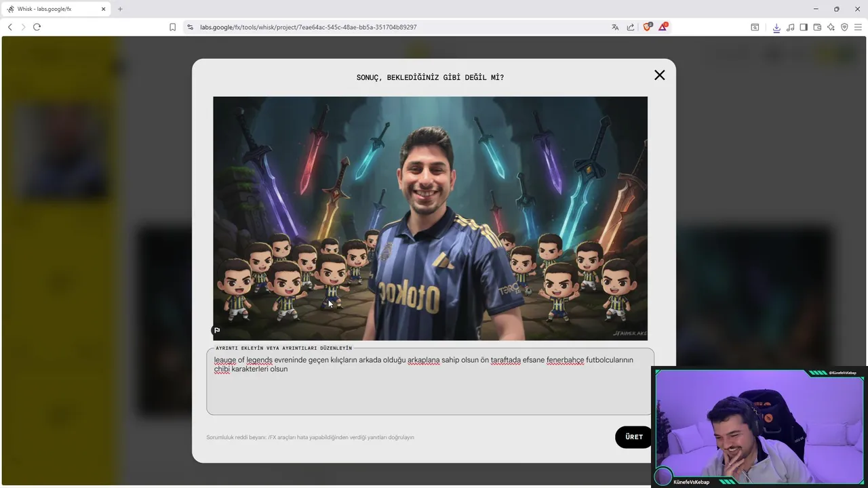
Task: Open the Brave VPN shield icon
Action: (x=844, y=27)
